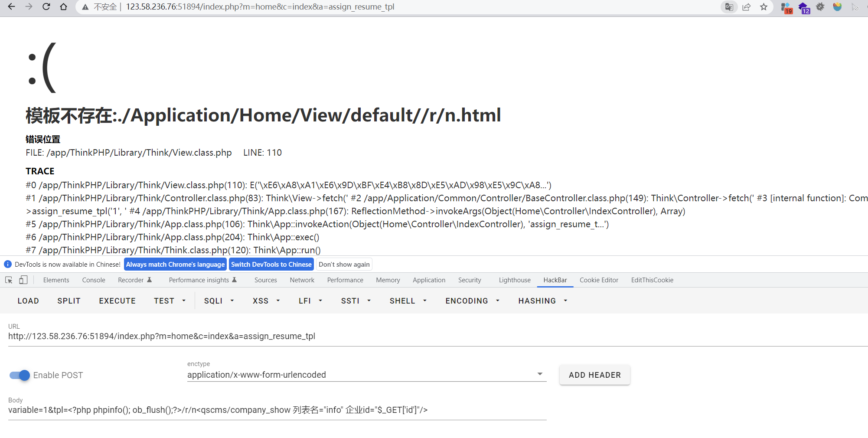Image resolution: width=868 pixels, height=438 pixels.
Task: Click EXECUTE to send the request
Action: [x=117, y=301]
